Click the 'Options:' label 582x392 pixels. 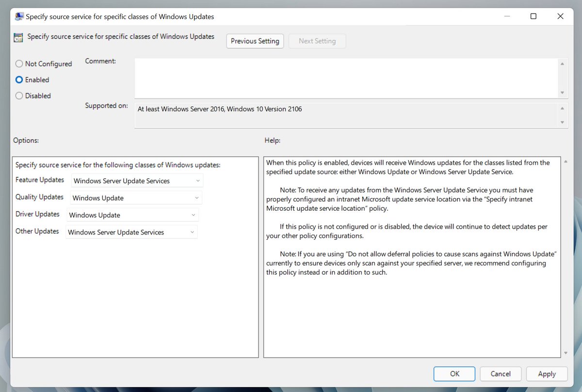26,140
